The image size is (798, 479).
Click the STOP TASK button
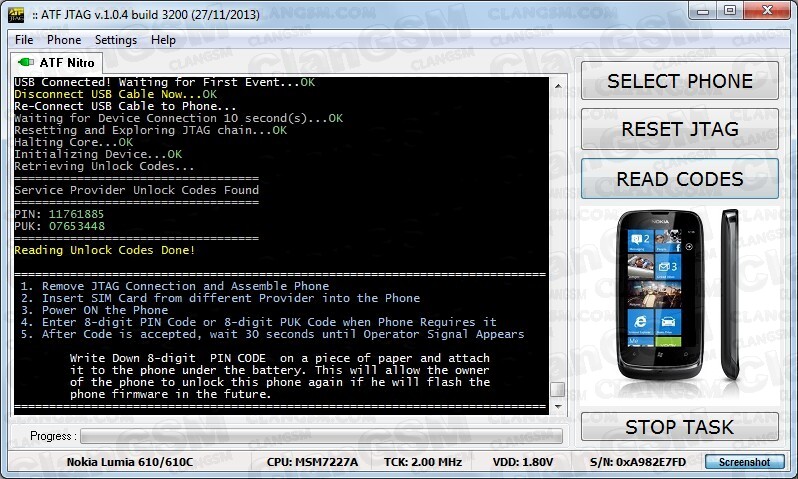click(x=679, y=427)
